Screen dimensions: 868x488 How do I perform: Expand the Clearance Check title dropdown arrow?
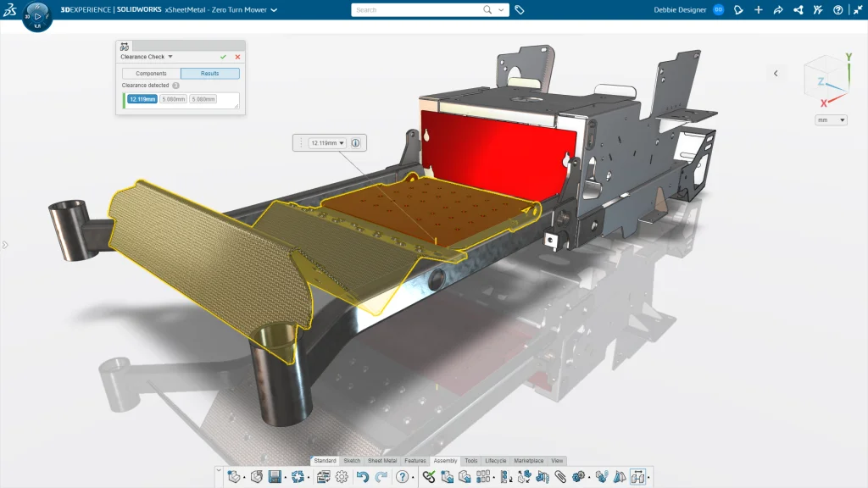170,57
